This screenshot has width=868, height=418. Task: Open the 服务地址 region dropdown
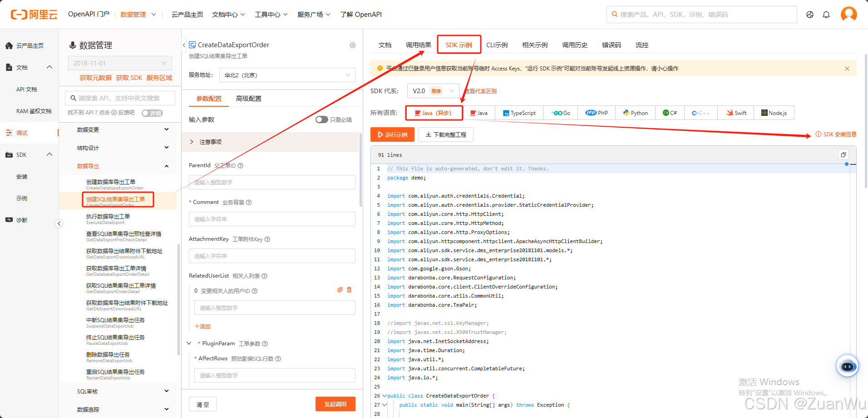(x=287, y=75)
